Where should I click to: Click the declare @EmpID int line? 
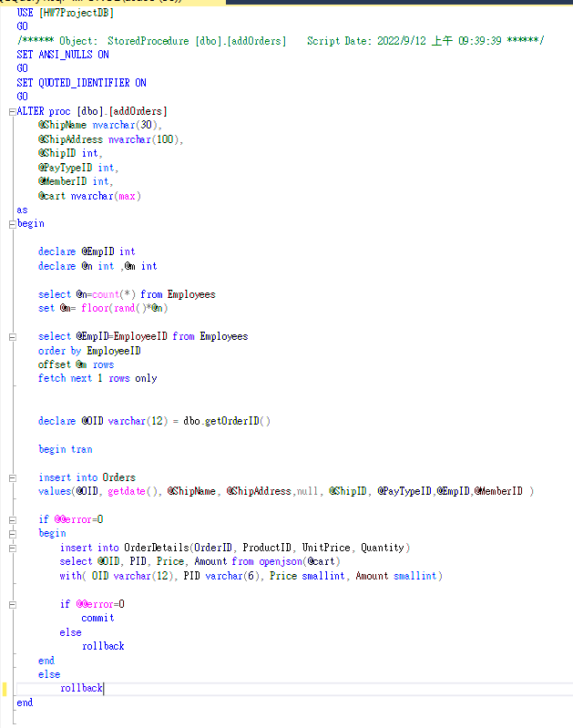[87, 251]
